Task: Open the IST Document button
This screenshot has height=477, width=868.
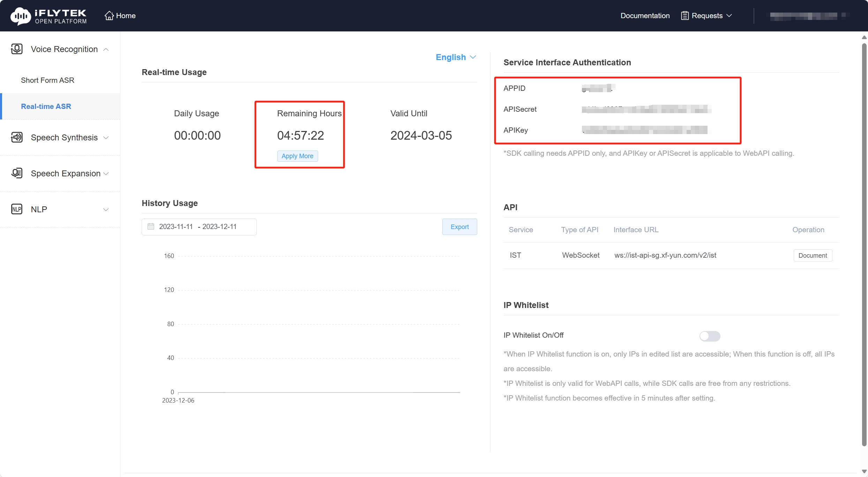Action: point(813,256)
